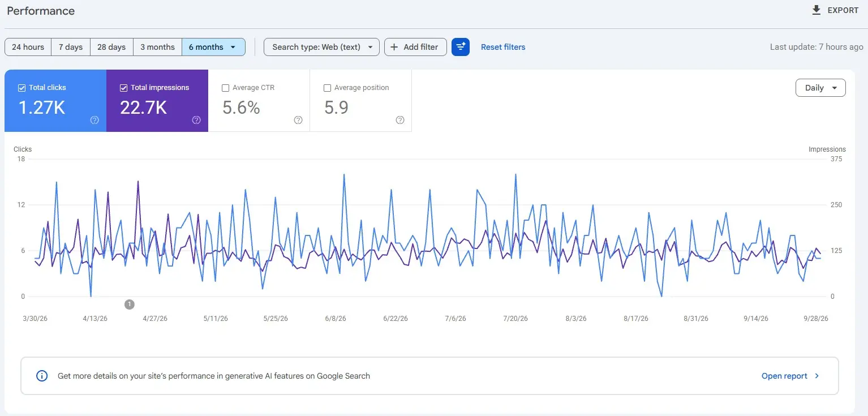
Task: Click the Performance page heading
Action: coord(41,11)
